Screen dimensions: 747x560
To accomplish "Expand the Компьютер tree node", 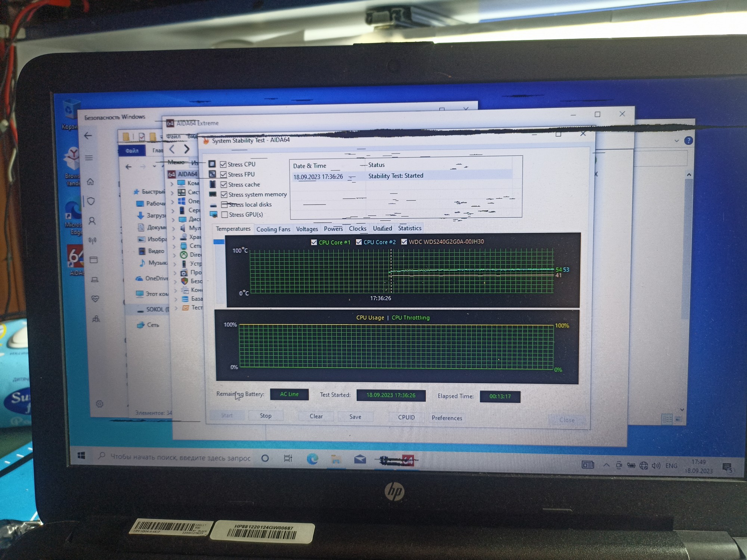I will click(x=173, y=184).
